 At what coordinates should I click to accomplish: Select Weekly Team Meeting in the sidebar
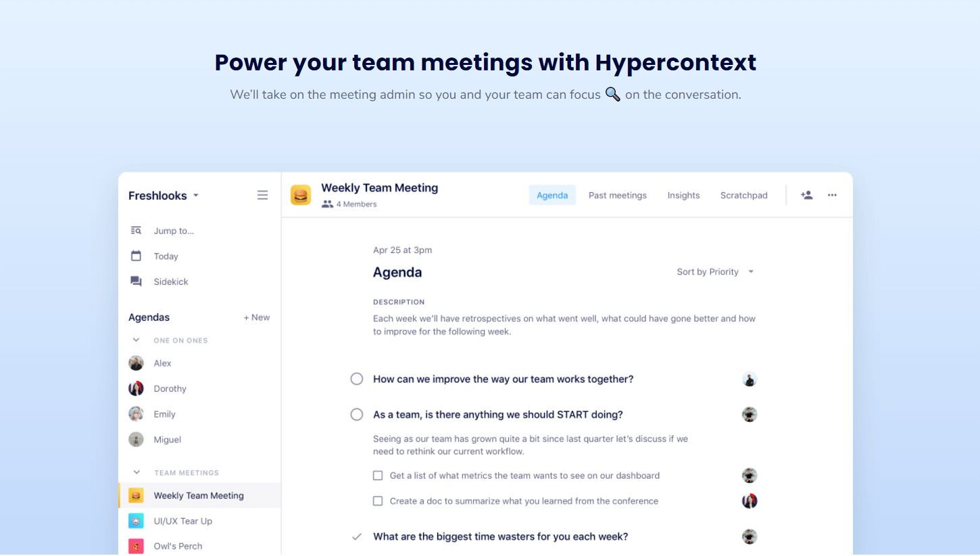click(199, 495)
